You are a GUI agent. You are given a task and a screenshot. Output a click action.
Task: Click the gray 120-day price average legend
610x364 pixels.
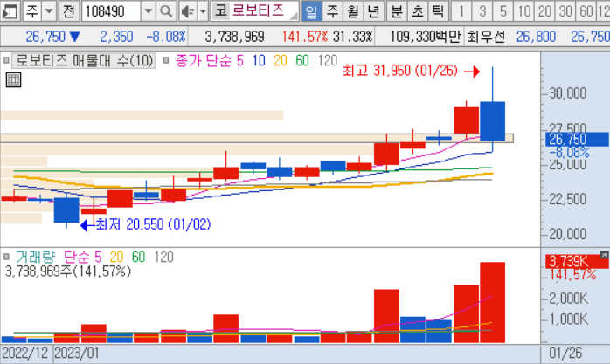328,61
